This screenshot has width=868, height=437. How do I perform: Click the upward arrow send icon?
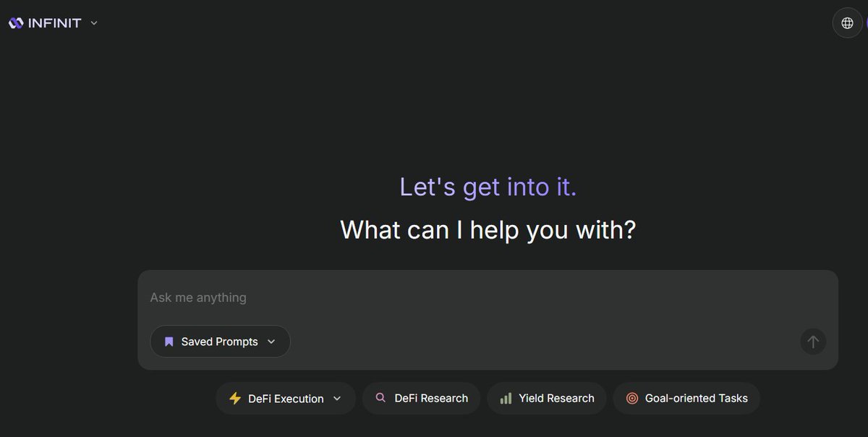click(x=813, y=341)
